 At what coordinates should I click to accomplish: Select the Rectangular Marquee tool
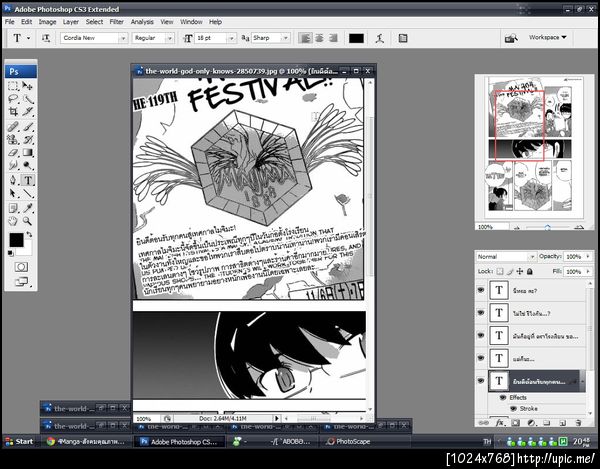pyautogui.click(x=13, y=86)
